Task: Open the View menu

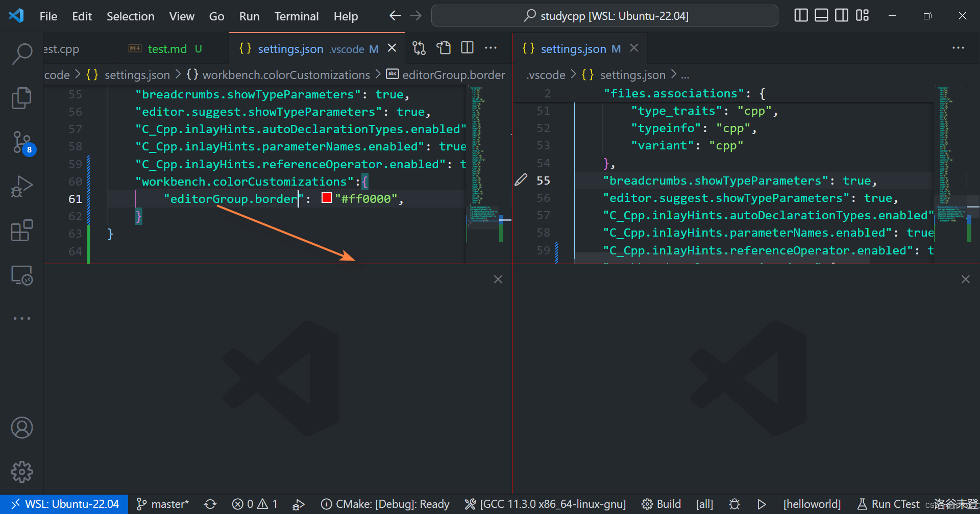Action: pos(182,16)
